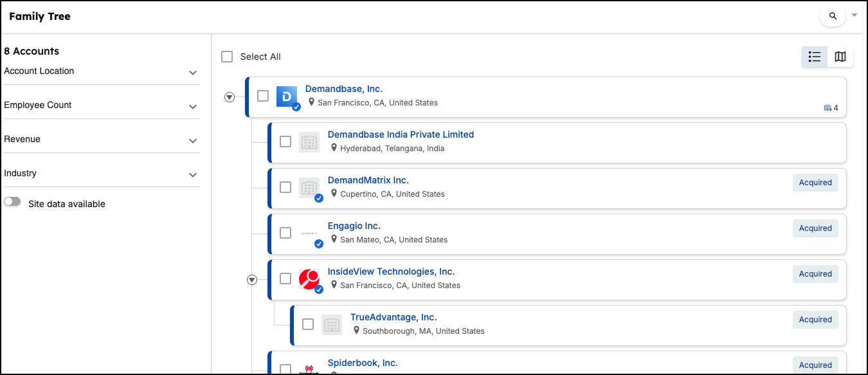Click the DemandMatrix Inc. building icon
The height and width of the screenshot is (375, 868).
coord(309,187)
